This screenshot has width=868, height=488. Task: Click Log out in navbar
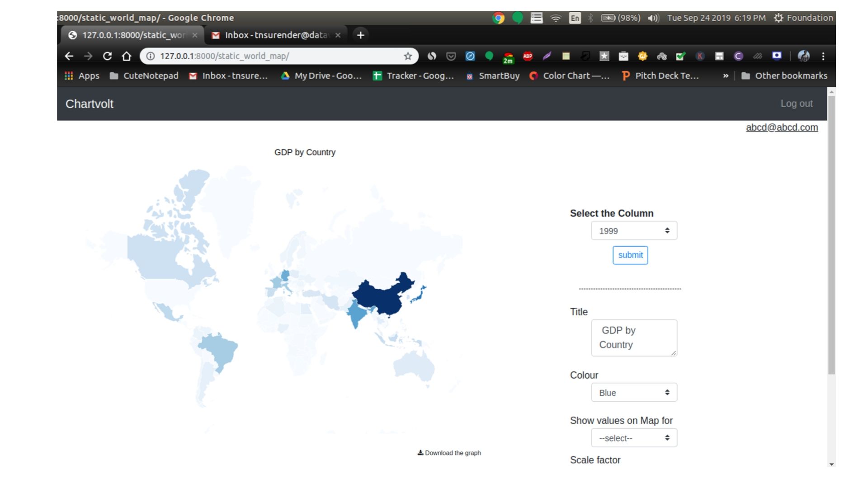click(796, 103)
